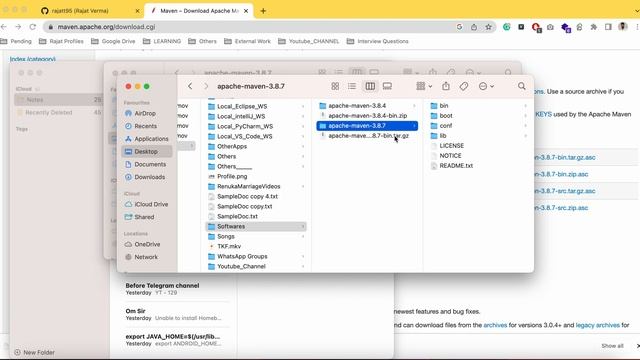Open the 3.8.7-src.zip.asc signature link

click(x=561, y=208)
